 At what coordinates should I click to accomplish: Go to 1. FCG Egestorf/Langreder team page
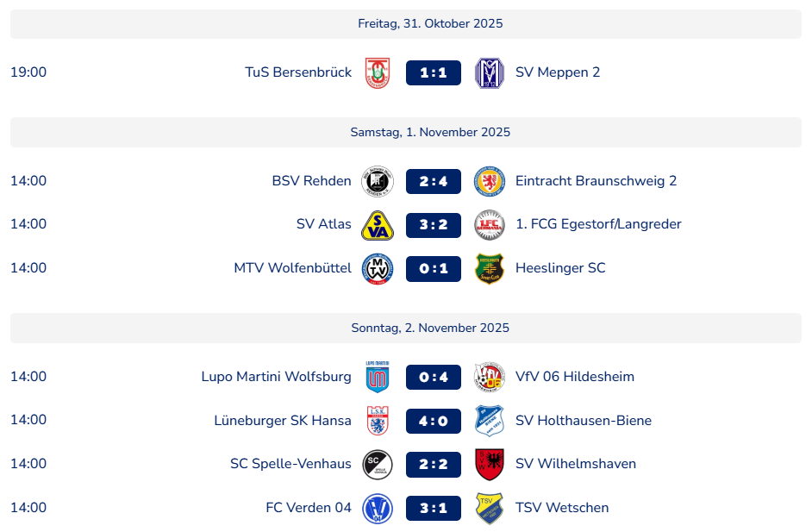coord(598,224)
